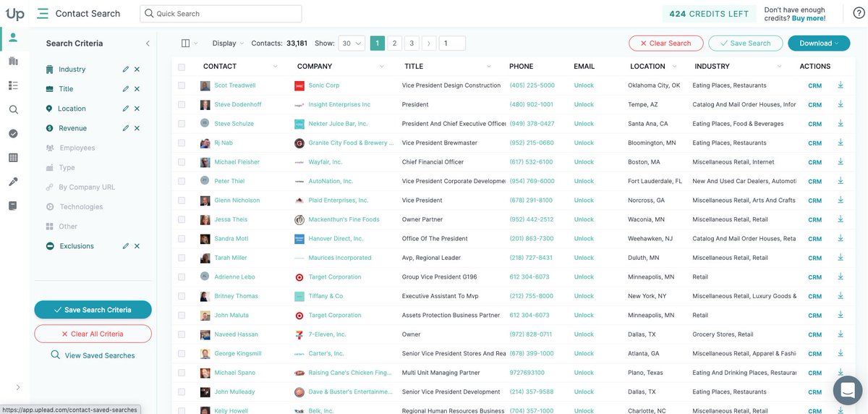The height and width of the screenshot is (414, 868).
Task: Open the Display dropdown
Action: pos(228,43)
